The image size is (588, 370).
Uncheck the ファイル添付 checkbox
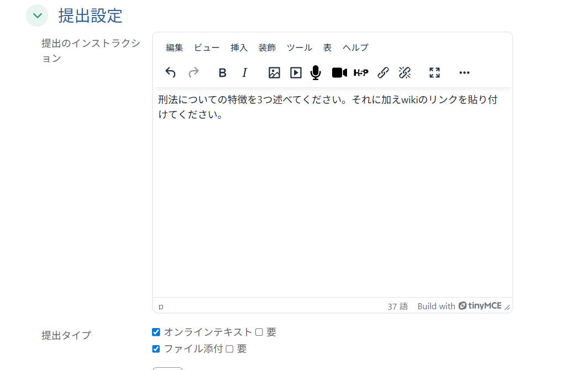tap(155, 348)
